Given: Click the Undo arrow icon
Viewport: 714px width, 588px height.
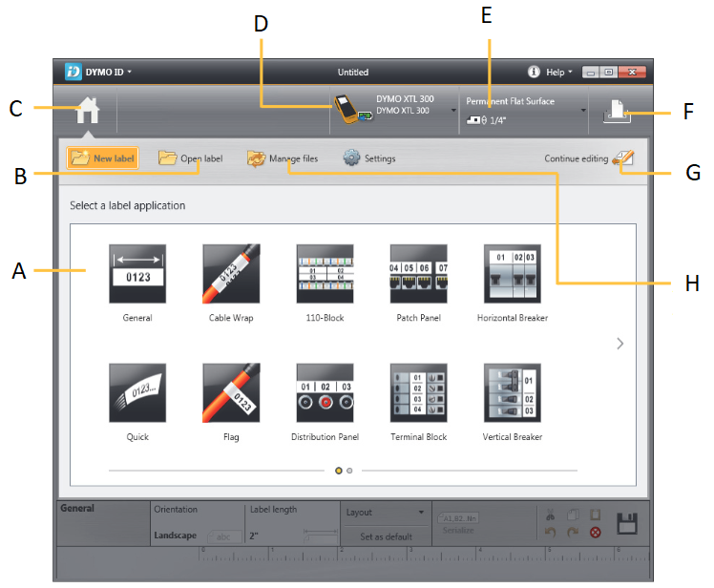Looking at the screenshot, I should pyautogui.click(x=550, y=532).
